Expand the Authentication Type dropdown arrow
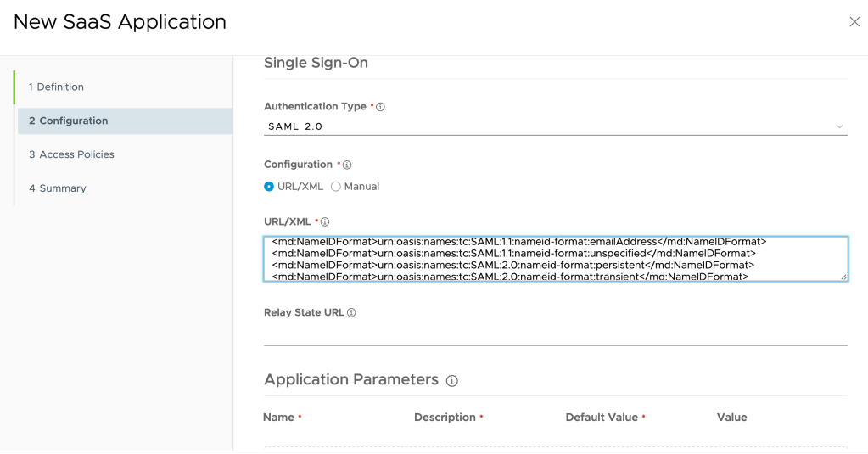Viewport: 868px width, 454px height. click(839, 126)
